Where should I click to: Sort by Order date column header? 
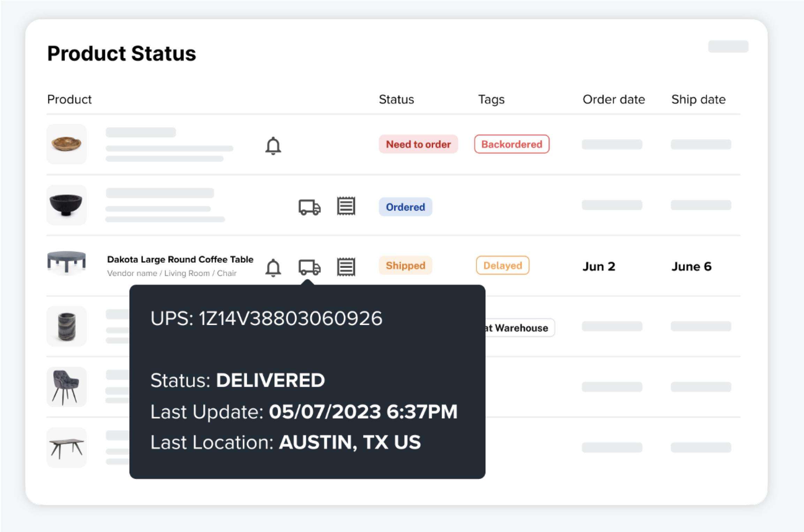[614, 99]
